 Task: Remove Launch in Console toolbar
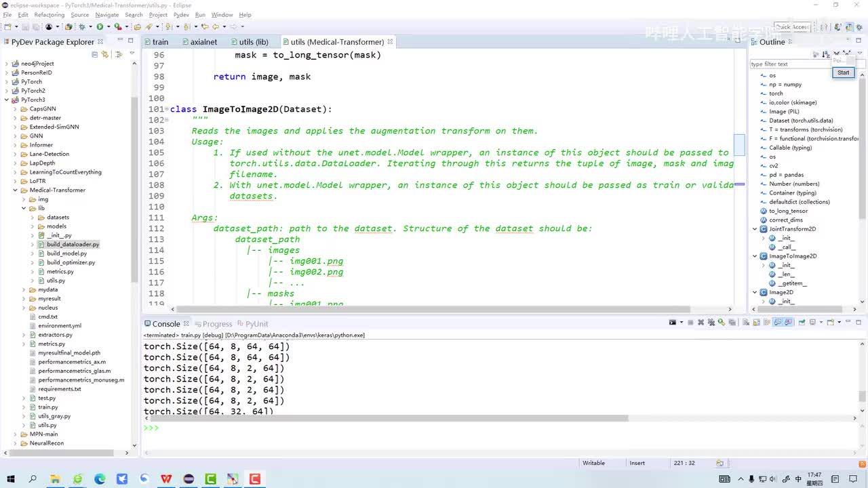pos(701,323)
